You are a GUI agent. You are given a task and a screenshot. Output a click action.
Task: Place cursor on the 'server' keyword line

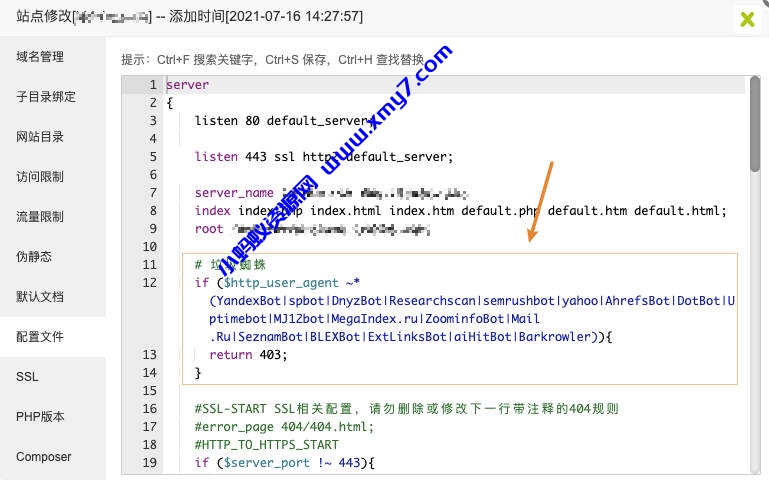coord(187,85)
